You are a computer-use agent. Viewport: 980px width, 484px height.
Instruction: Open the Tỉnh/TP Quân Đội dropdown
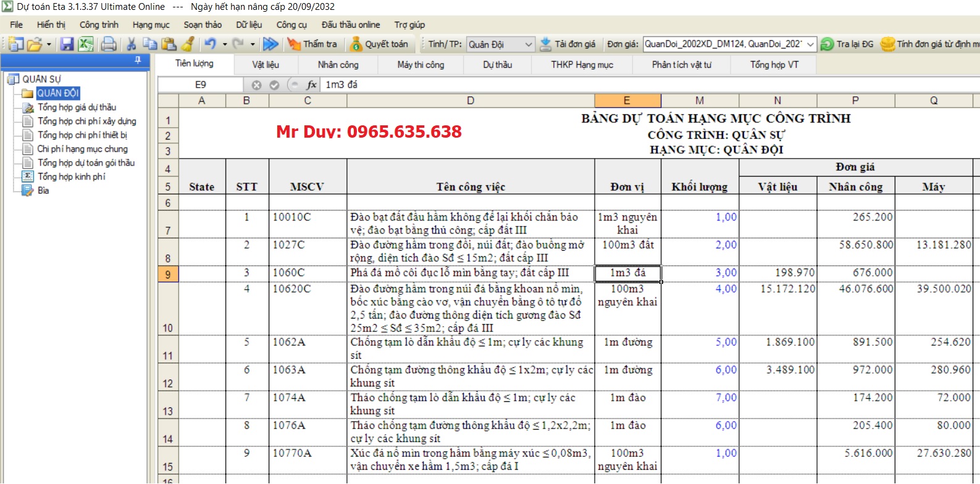(528, 44)
